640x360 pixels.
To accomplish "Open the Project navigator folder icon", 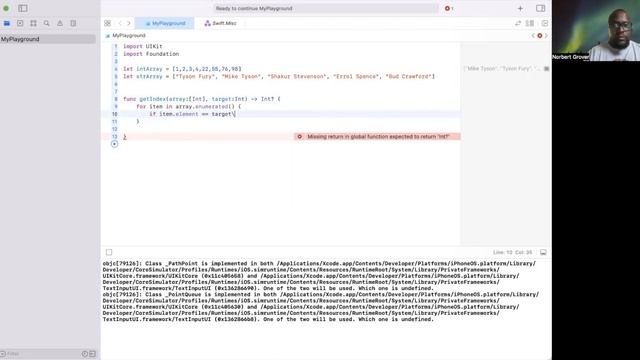I will point(7,23).
